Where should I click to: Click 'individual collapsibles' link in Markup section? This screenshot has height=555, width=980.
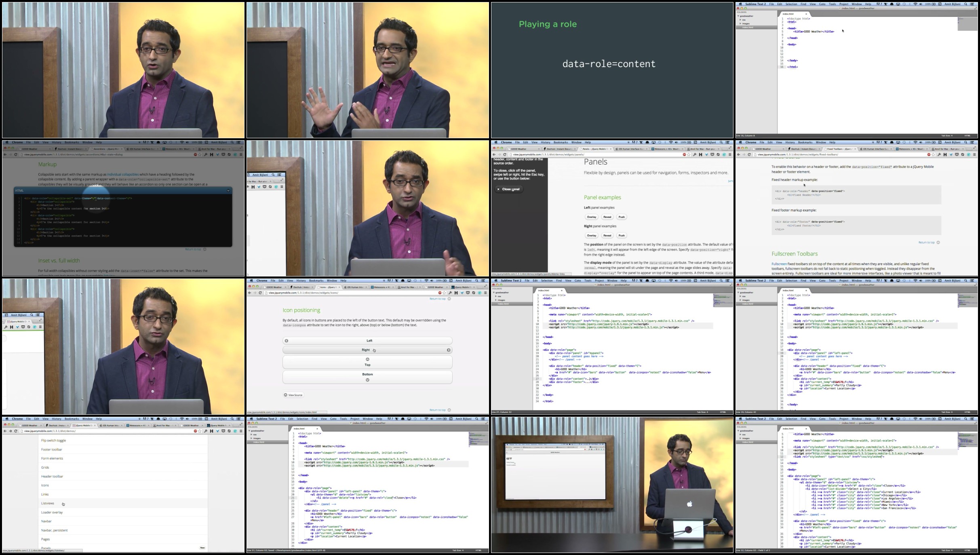[123, 175]
